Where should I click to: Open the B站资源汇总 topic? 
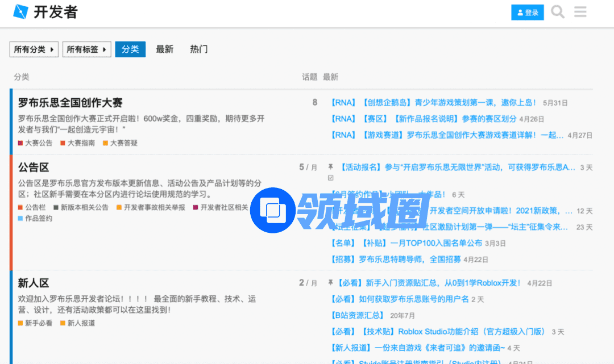pos(358,315)
